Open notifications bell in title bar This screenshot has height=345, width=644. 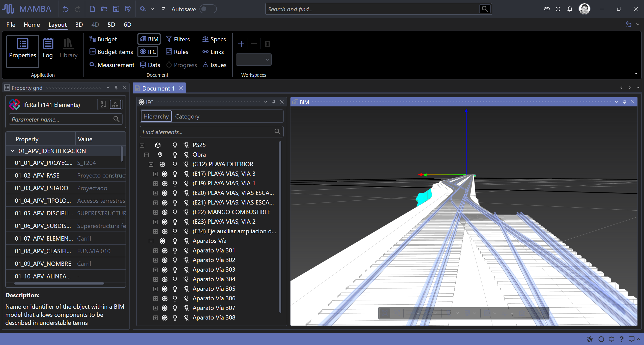(x=570, y=9)
